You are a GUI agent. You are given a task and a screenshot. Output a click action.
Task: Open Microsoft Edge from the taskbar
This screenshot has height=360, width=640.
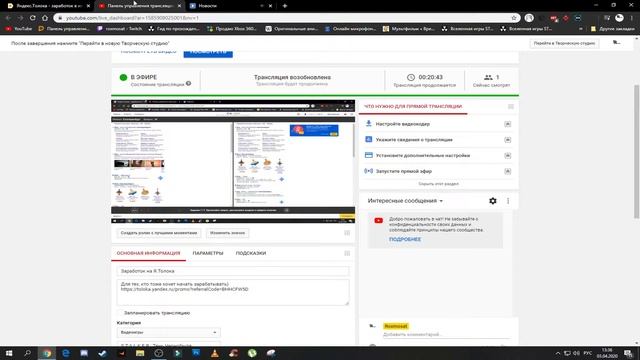(66, 353)
